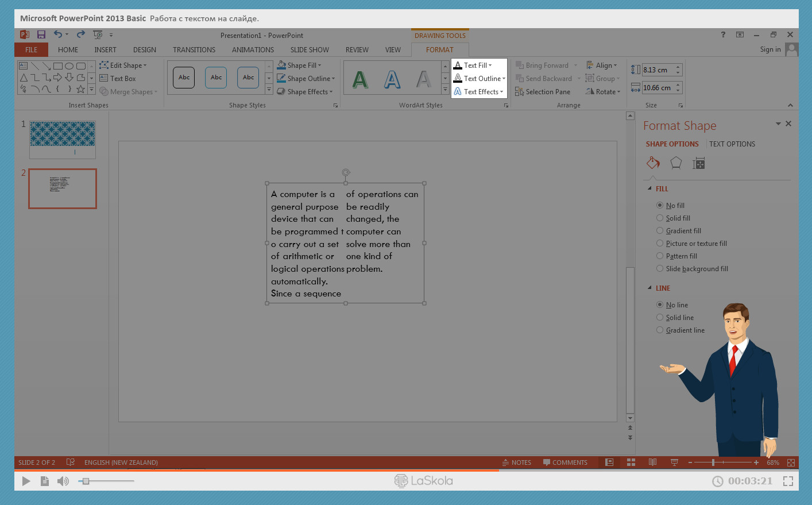Screen dimensions: 812x505
Task: Switch to Slide Sorter view icon
Action: point(631,462)
